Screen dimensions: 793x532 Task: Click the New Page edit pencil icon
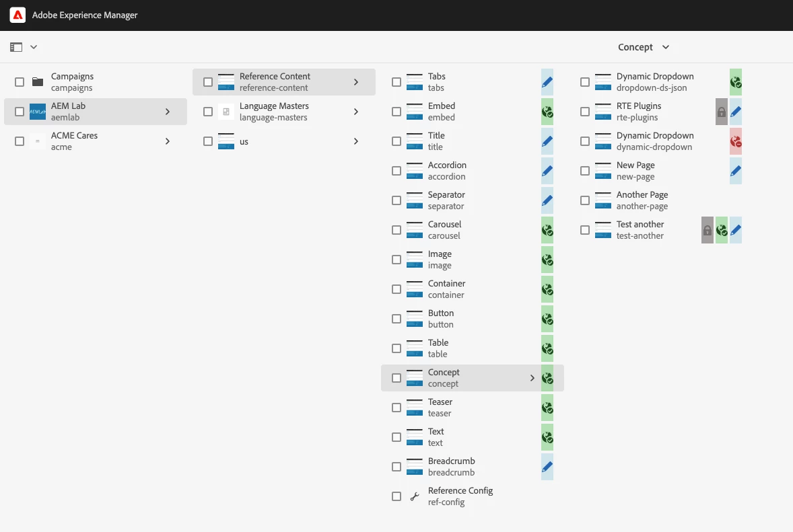[x=736, y=171]
